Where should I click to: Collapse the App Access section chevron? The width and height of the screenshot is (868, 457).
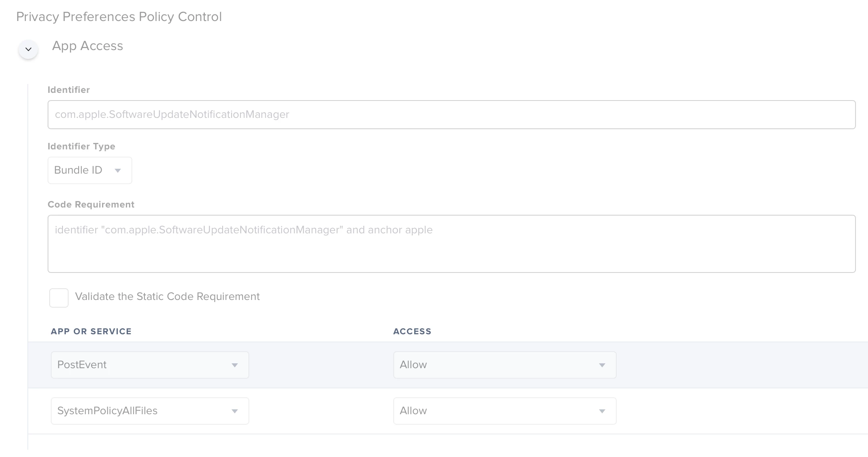(x=28, y=49)
